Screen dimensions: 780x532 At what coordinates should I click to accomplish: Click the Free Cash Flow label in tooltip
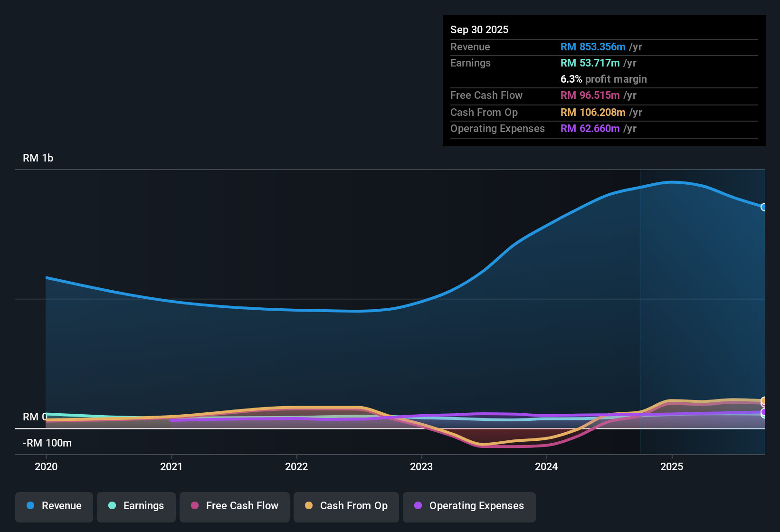pos(486,95)
